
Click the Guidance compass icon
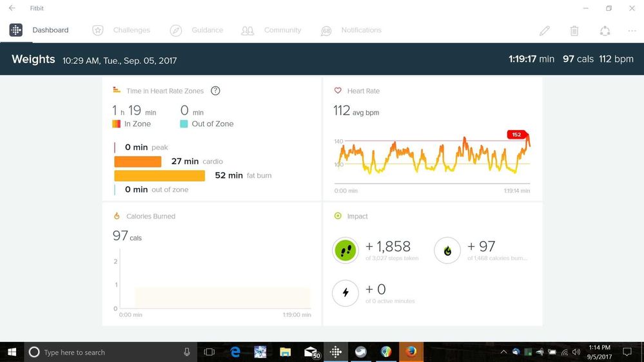[176, 30]
